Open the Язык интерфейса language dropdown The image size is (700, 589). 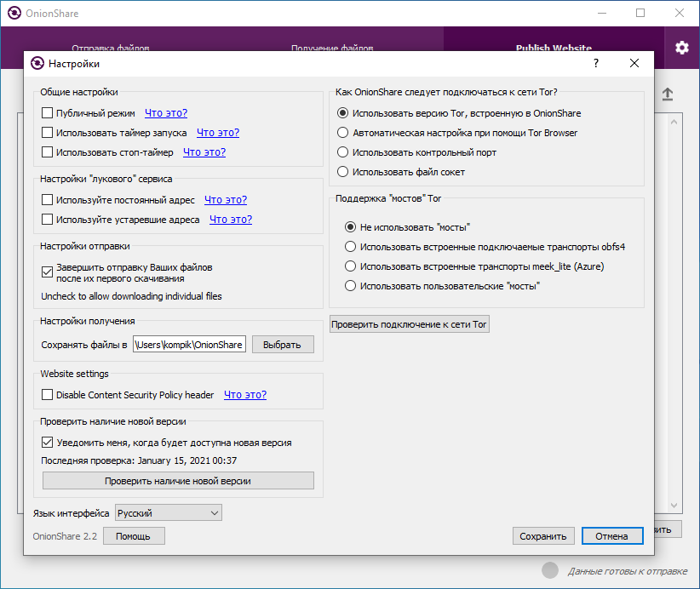(169, 512)
